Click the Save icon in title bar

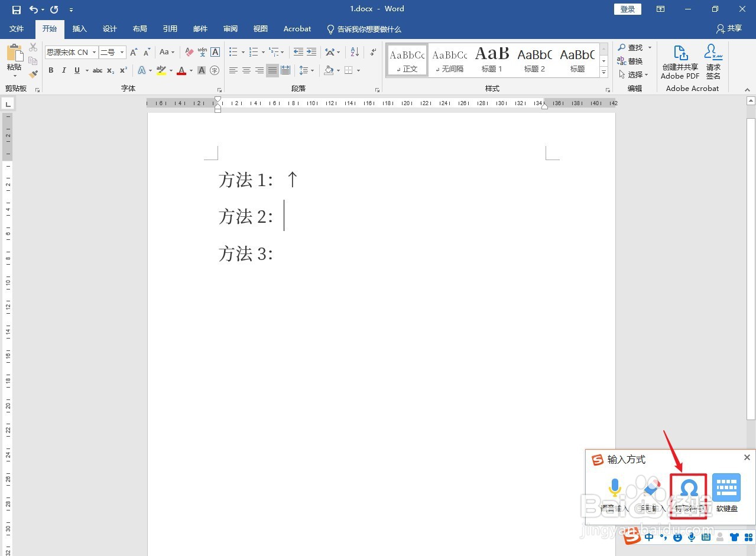pyautogui.click(x=17, y=9)
